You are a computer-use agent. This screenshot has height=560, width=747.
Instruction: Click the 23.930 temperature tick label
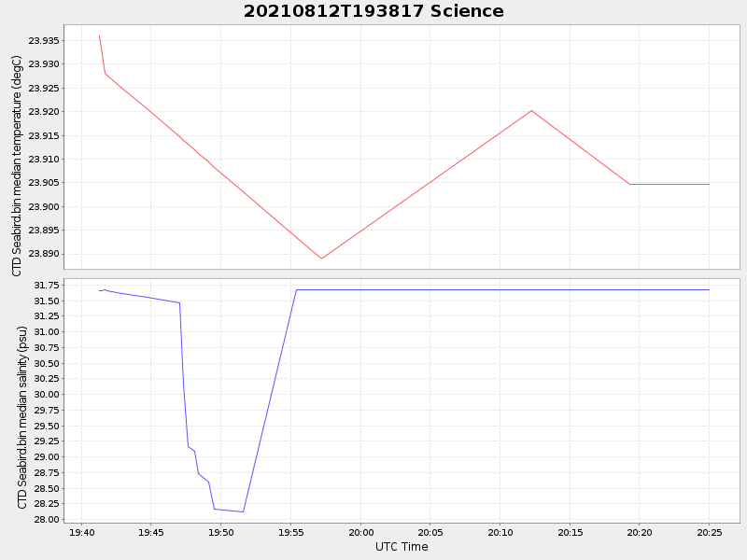pos(44,64)
